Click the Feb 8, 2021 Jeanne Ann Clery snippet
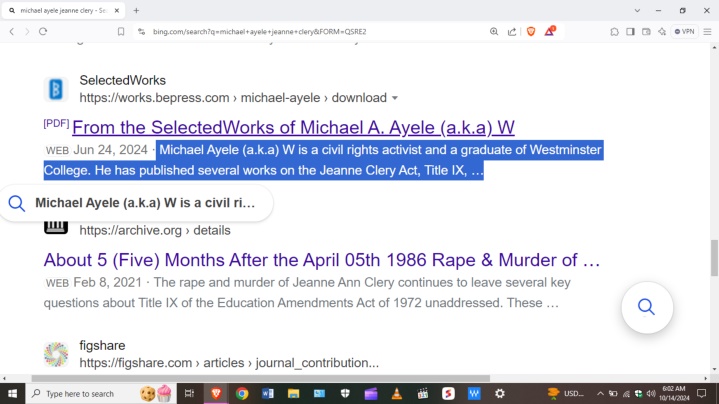Screen dimensions: 719x404 coord(307,293)
